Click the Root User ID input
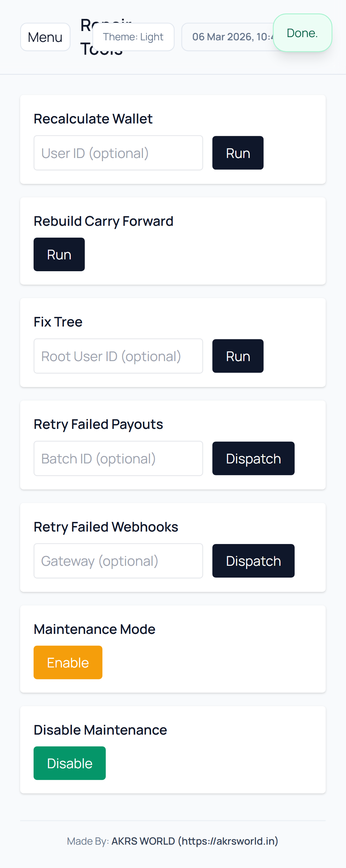The width and height of the screenshot is (346, 868). (x=118, y=356)
